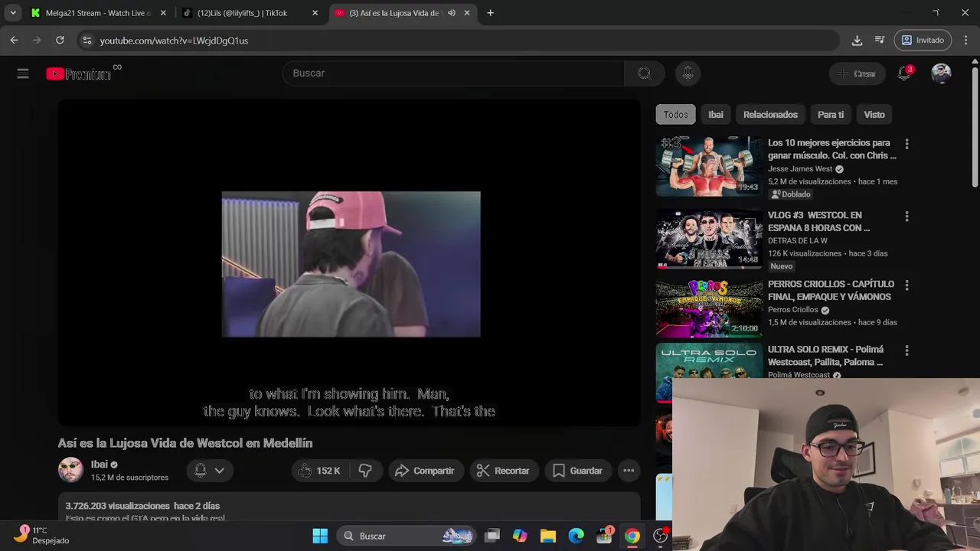Click the YouTube Buscar search field
The image size is (980, 551).
[x=453, y=73]
